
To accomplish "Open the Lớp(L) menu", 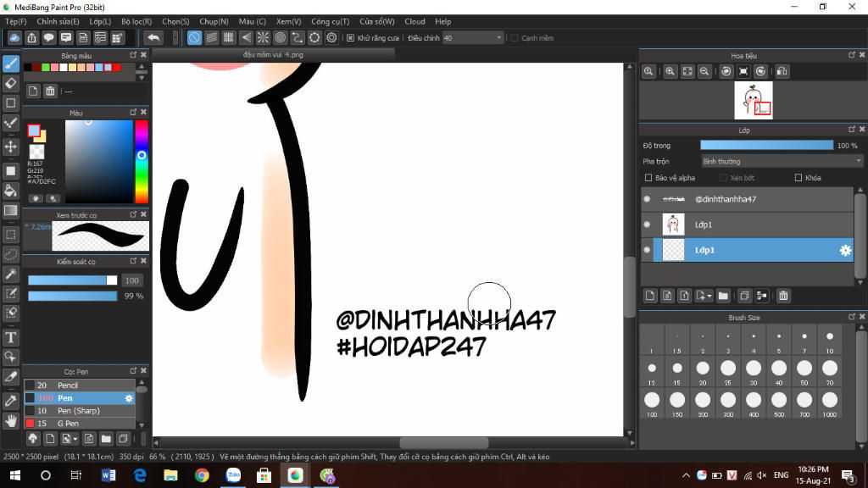I will coord(100,21).
